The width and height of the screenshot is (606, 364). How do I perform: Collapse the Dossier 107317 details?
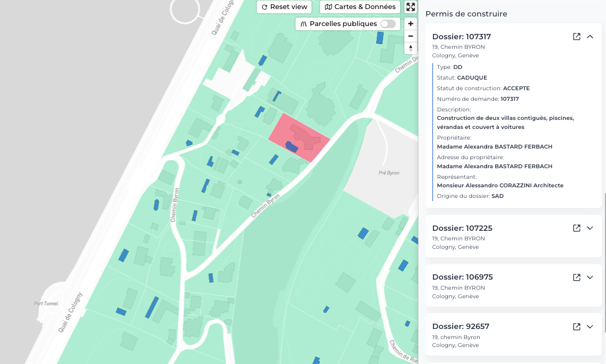[590, 37]
